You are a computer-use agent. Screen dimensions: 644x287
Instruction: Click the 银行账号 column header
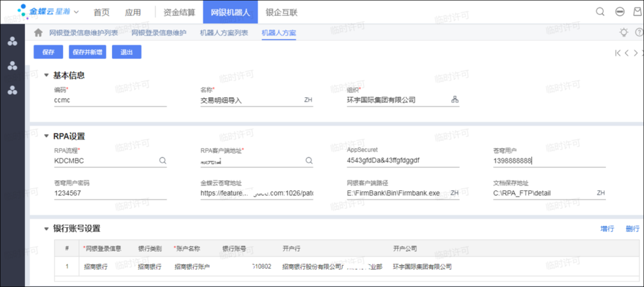pyautogui.click(x=234, y=249)
